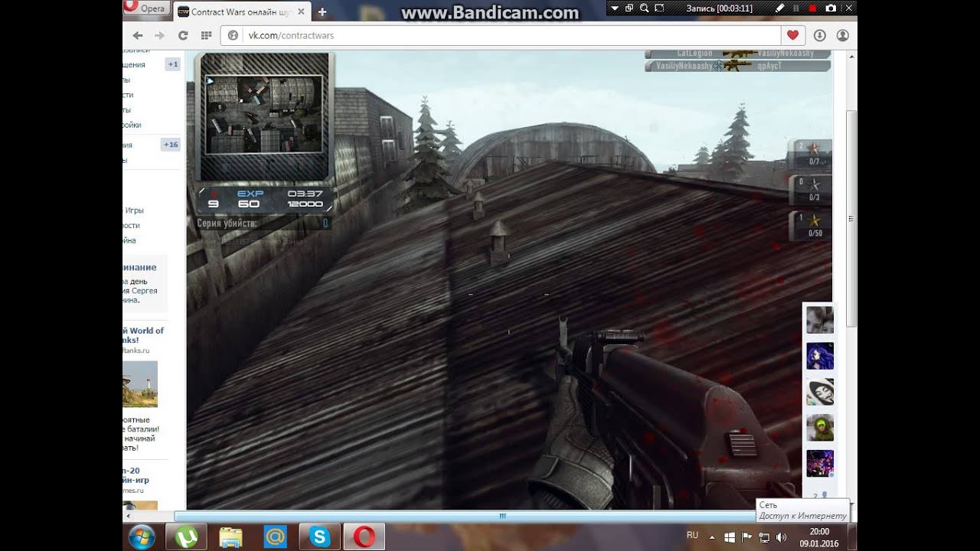Open the file explorer taskbar icon
This screenshot has height=551, width=980.
pos(230,537)
